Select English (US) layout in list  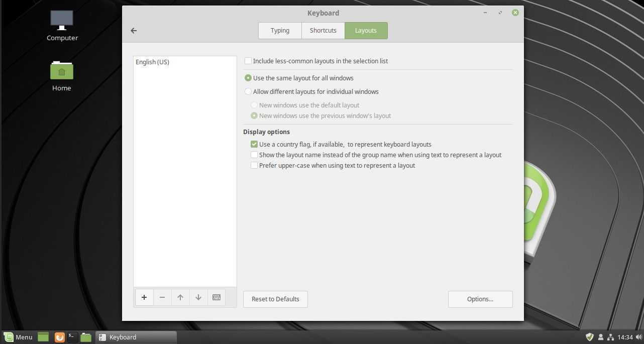184,62
